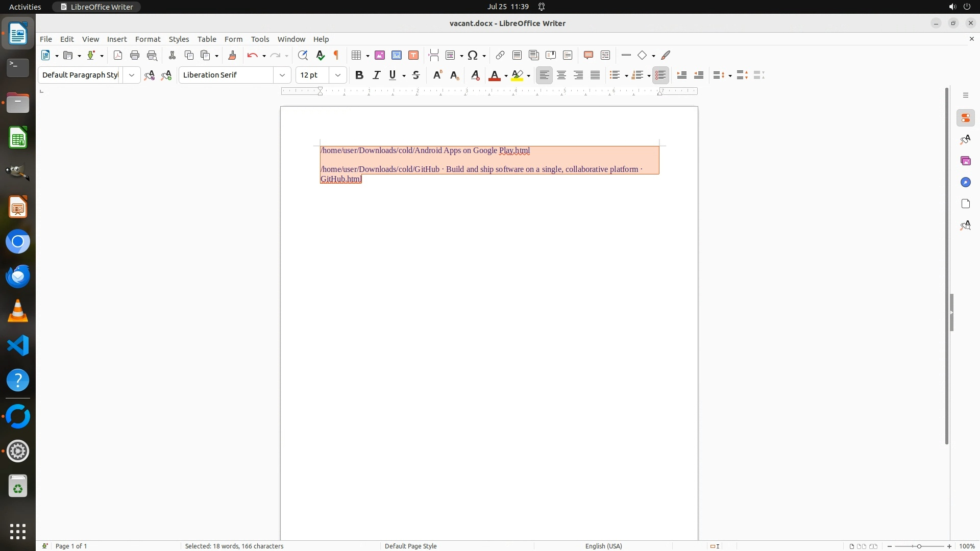Open the sidebar Gallery panel
Viewport: 980px width, 551px height.
[x=965, y=161]
